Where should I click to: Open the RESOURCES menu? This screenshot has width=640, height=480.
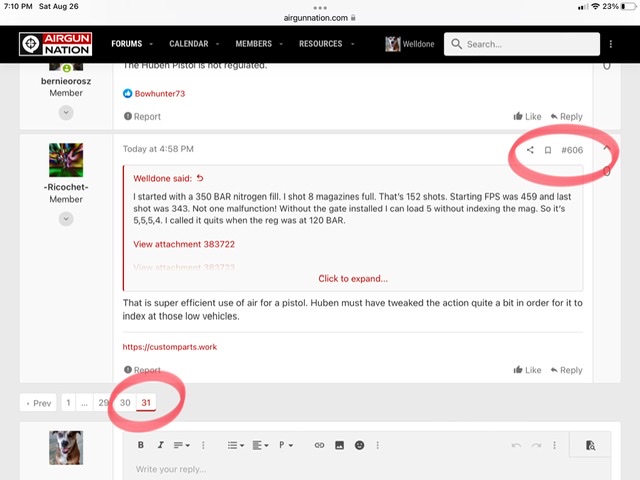tap(320, 44)
